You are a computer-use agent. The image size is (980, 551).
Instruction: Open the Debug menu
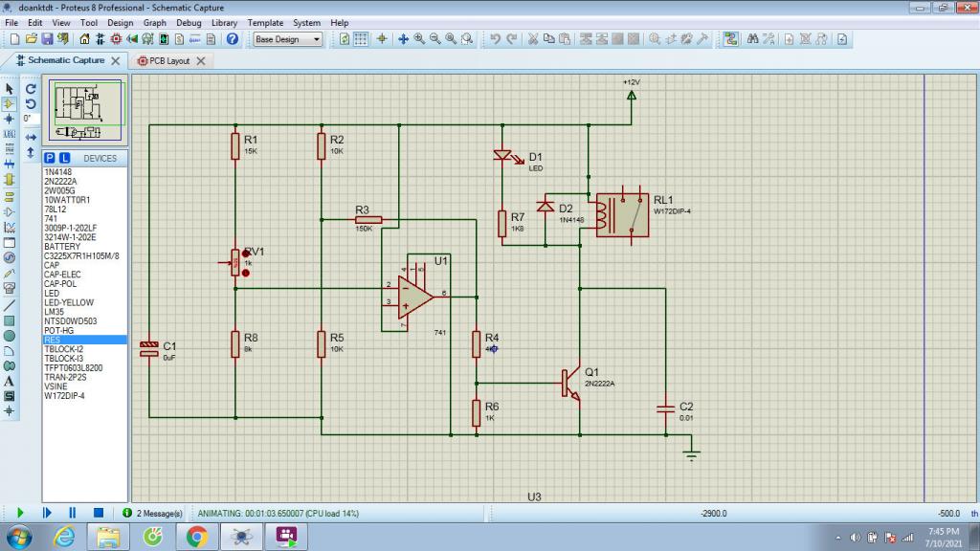pyautogui.click(x=189, y=22)
